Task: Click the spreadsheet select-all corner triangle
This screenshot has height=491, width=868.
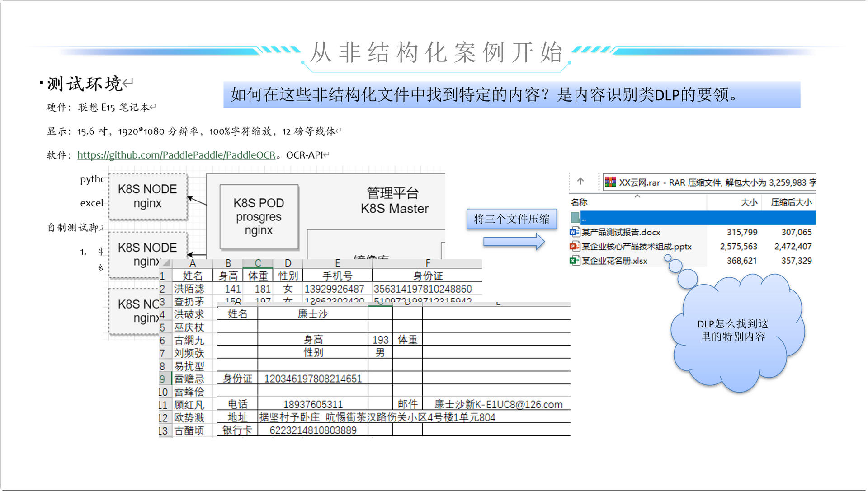Action: coord(166,263)
